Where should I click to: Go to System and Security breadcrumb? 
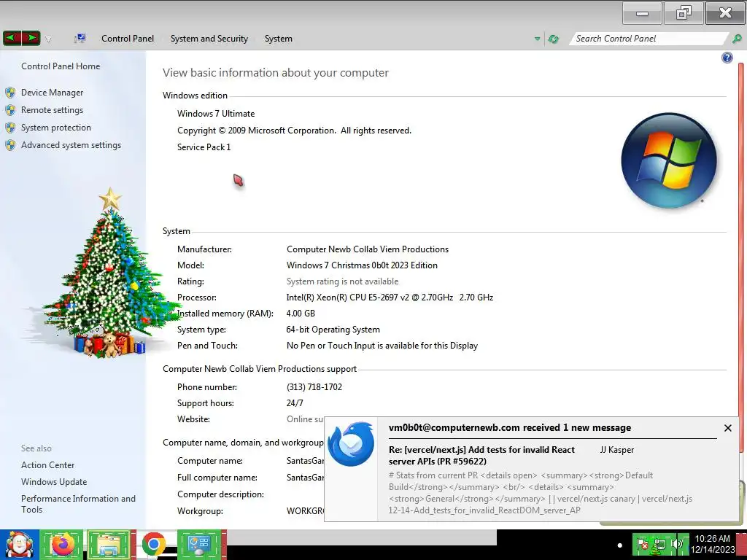209,39
